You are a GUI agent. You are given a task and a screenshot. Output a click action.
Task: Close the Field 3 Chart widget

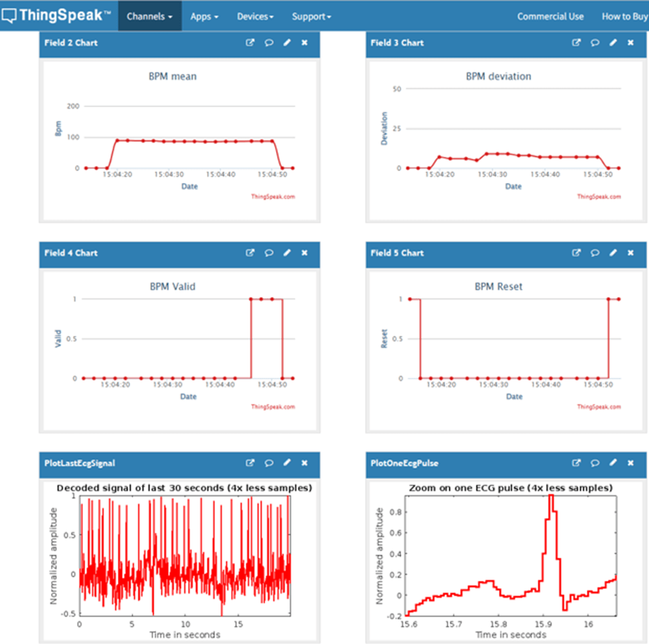(x=630, y=43)
